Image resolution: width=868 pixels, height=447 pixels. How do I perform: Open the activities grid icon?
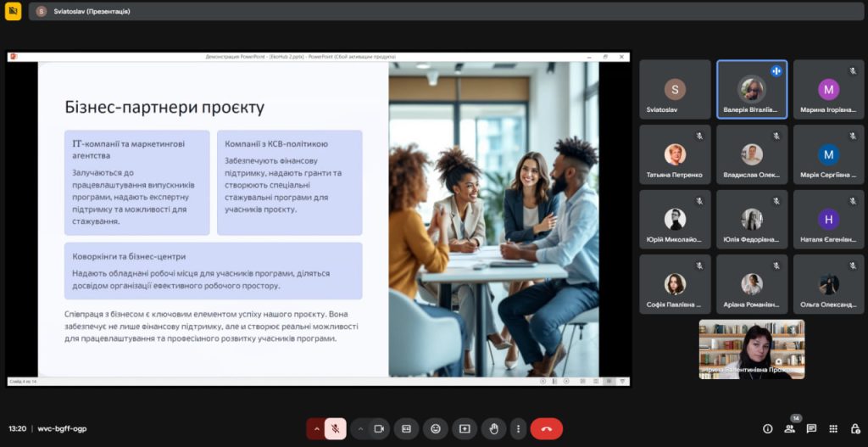(833, 428)
